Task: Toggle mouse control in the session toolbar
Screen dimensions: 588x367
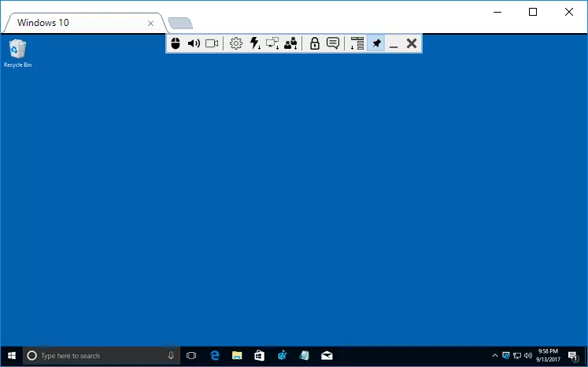Action: tap(176, 44)
